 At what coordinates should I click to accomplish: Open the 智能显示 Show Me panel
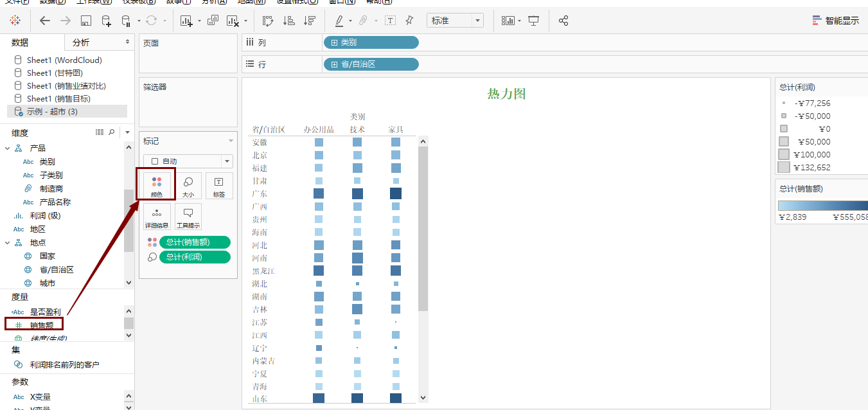pos(835,21)
